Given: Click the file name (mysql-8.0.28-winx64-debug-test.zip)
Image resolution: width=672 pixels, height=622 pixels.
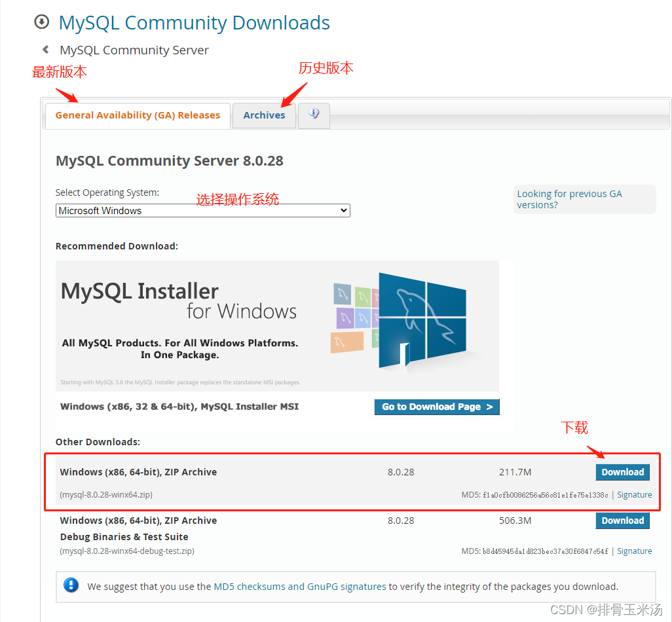Looking at the screenshot, I should [x=127, y=551].
